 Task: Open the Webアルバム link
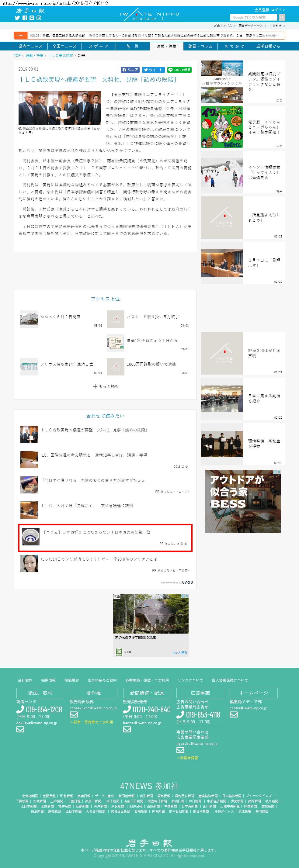click(x=222, y=26)
